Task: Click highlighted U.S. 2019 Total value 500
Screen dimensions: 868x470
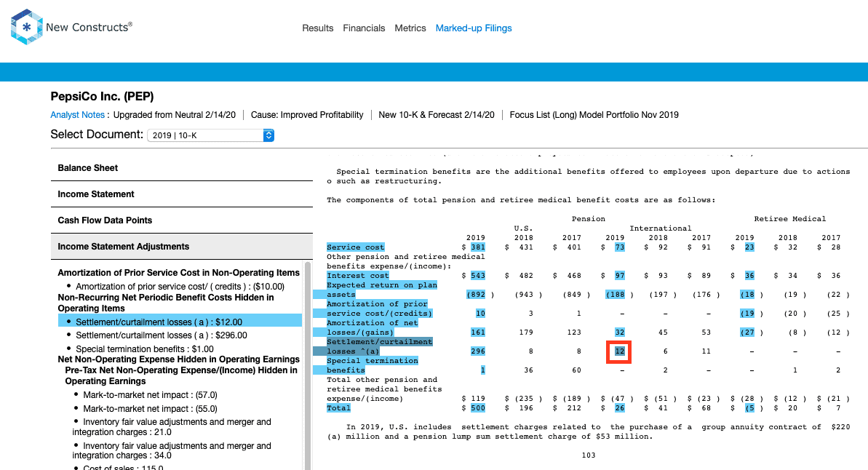Action: 478,409
